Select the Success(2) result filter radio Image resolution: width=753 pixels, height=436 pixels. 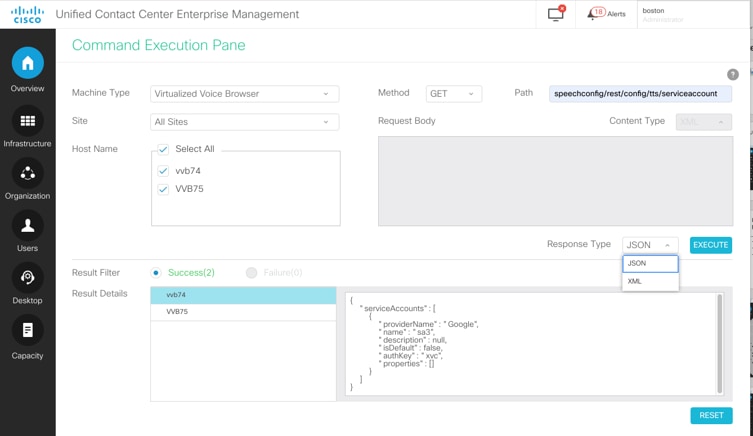pyautogui.click(x=156, y=273)
